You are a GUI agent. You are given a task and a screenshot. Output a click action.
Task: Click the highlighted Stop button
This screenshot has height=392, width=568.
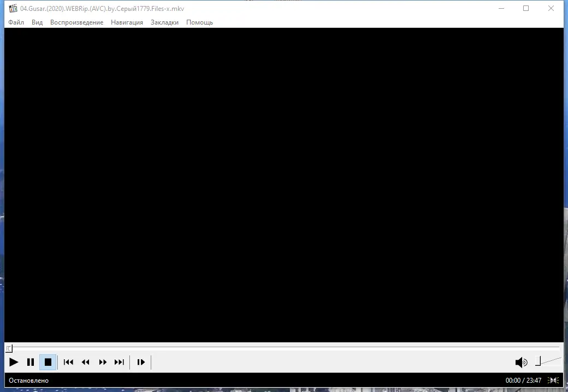coord(48,362)
